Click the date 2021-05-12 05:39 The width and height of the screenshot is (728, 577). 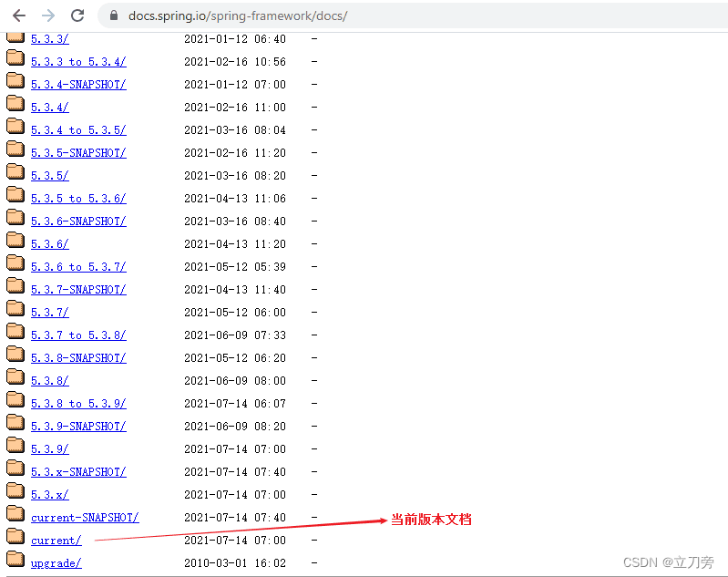(x=235, y=267)
